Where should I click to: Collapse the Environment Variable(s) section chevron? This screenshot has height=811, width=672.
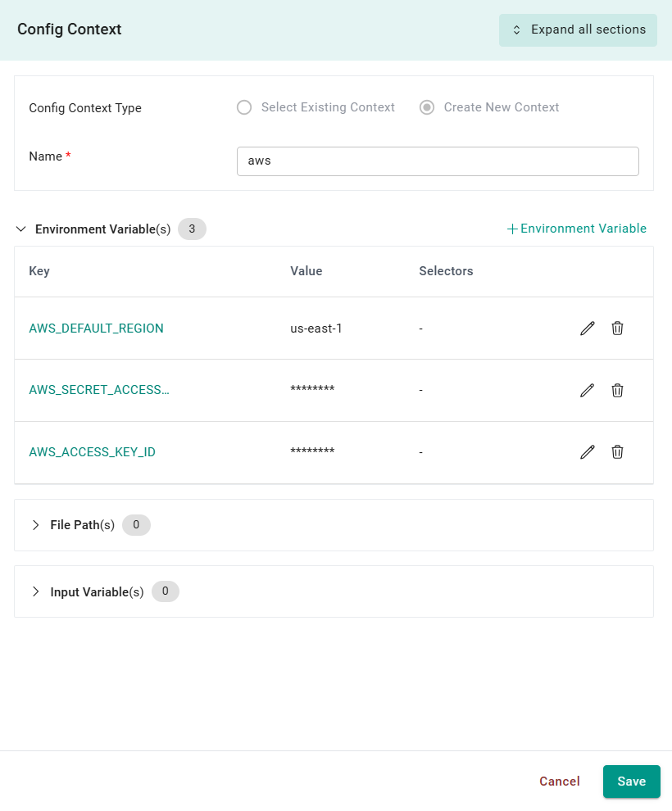click(x=21, y=229)
